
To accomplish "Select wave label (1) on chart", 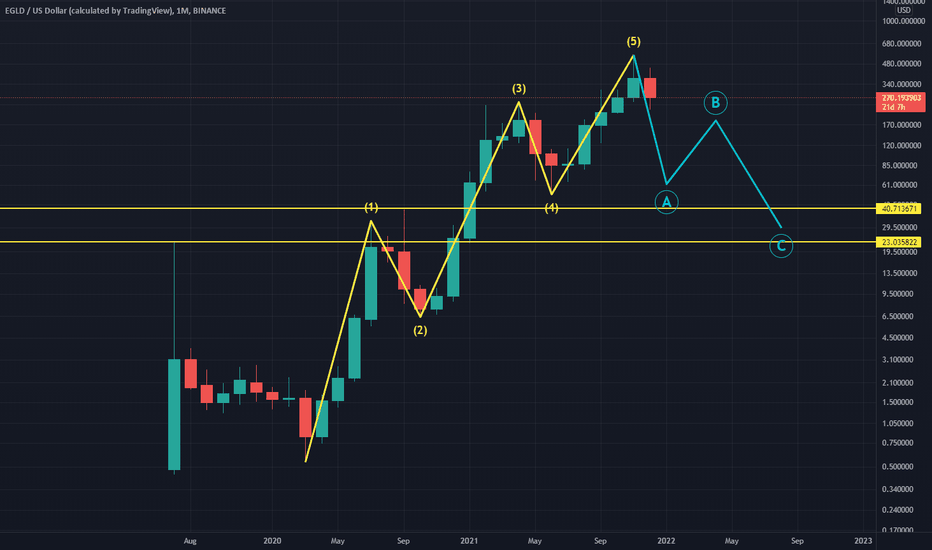I will click(371, 207).
